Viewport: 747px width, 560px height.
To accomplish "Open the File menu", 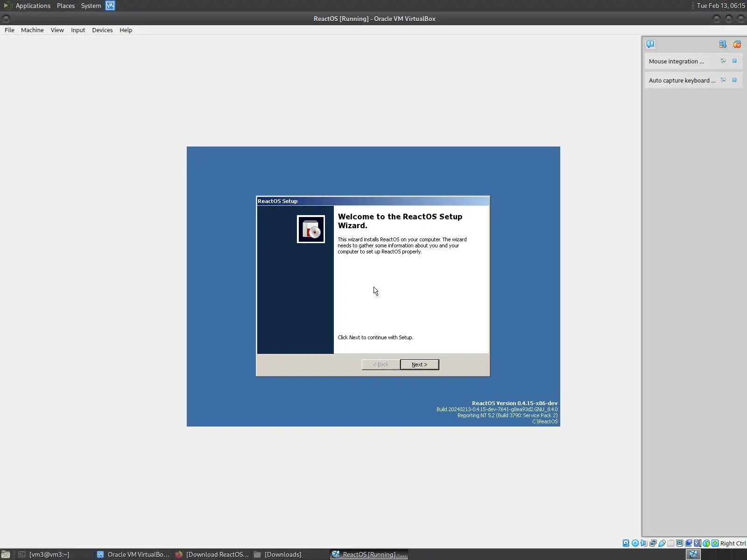I will (x=9, y=30).
